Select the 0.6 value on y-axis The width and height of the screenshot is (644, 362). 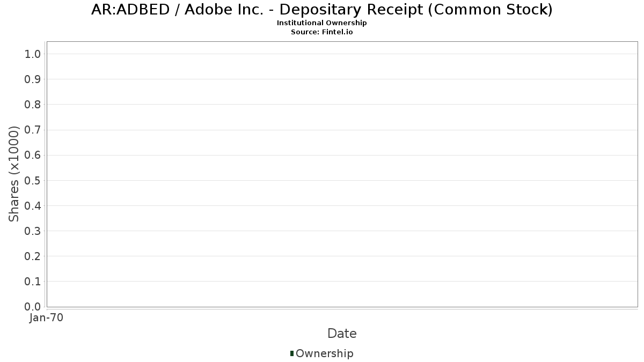click(33, 155)
